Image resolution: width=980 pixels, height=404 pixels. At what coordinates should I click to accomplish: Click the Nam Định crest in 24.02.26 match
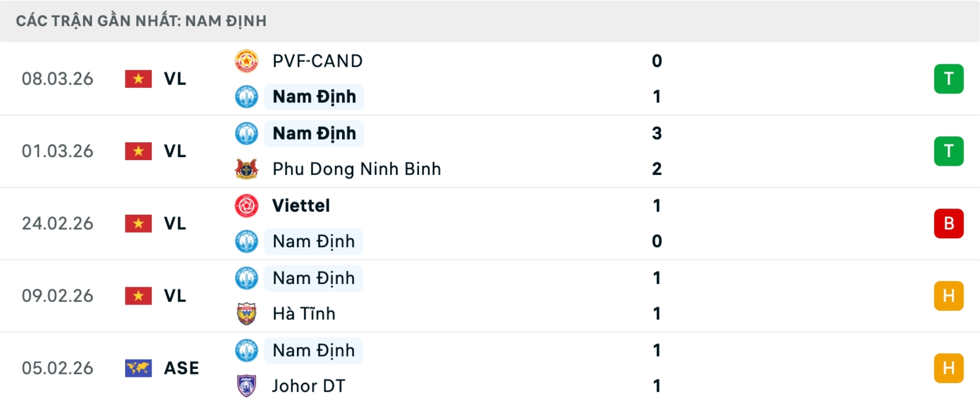click(x=247, y=241)
